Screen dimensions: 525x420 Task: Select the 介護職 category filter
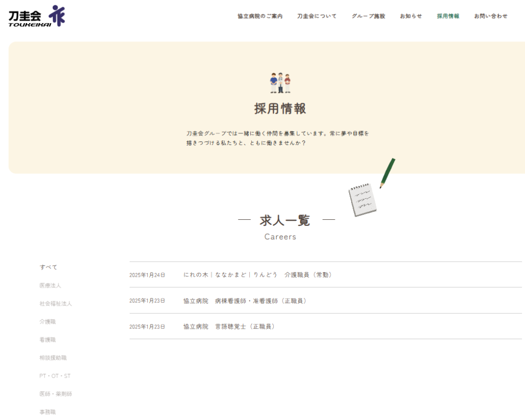(x=48, y=322)
